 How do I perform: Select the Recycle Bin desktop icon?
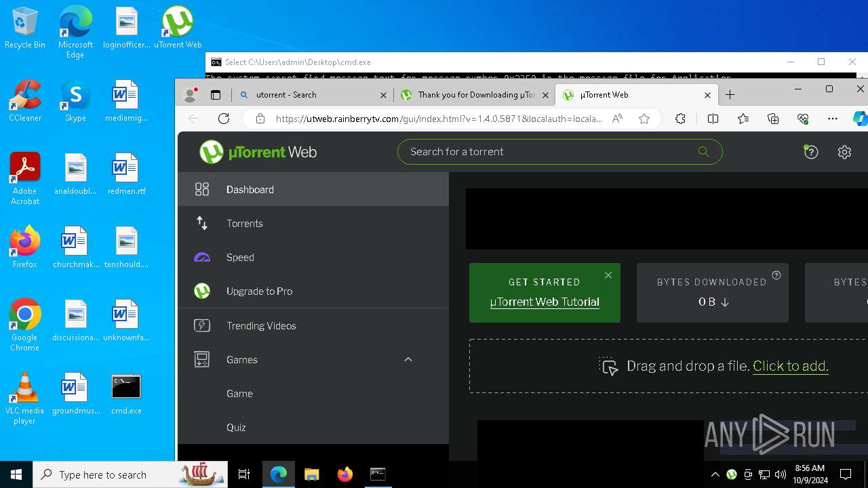pos(25,28)
